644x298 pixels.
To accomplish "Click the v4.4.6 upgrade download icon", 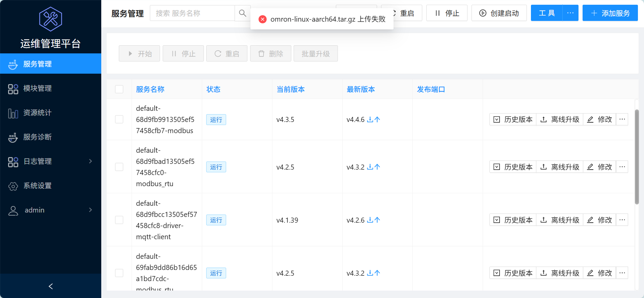I will [x=373, y=120].
